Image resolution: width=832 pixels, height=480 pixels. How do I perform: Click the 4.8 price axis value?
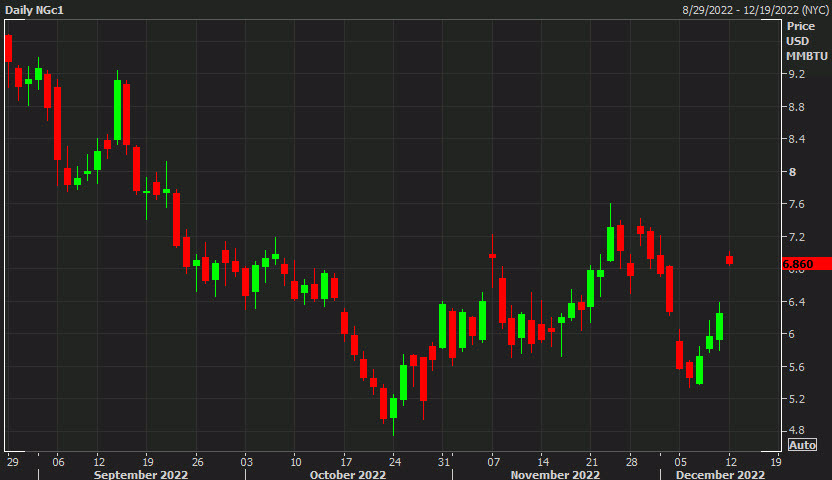tap(796, 430)
